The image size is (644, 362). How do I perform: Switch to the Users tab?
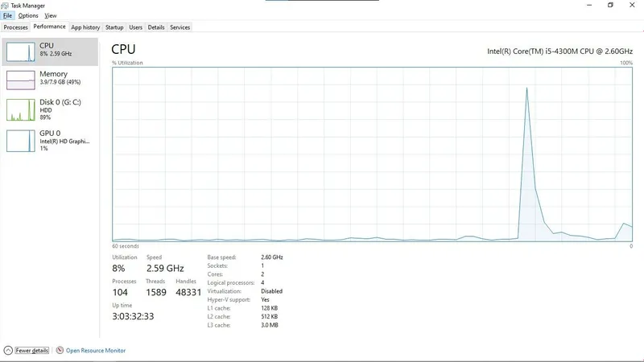point(135,27)
